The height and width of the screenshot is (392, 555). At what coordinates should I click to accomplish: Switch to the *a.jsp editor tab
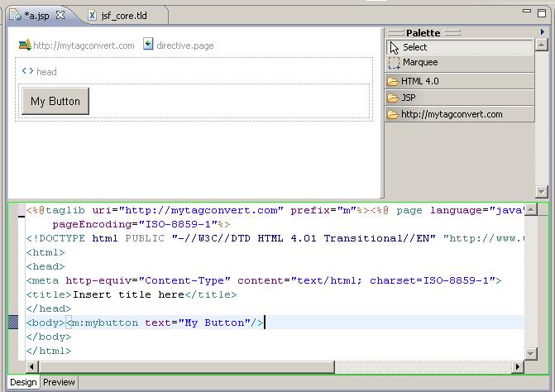click(36, 16)
